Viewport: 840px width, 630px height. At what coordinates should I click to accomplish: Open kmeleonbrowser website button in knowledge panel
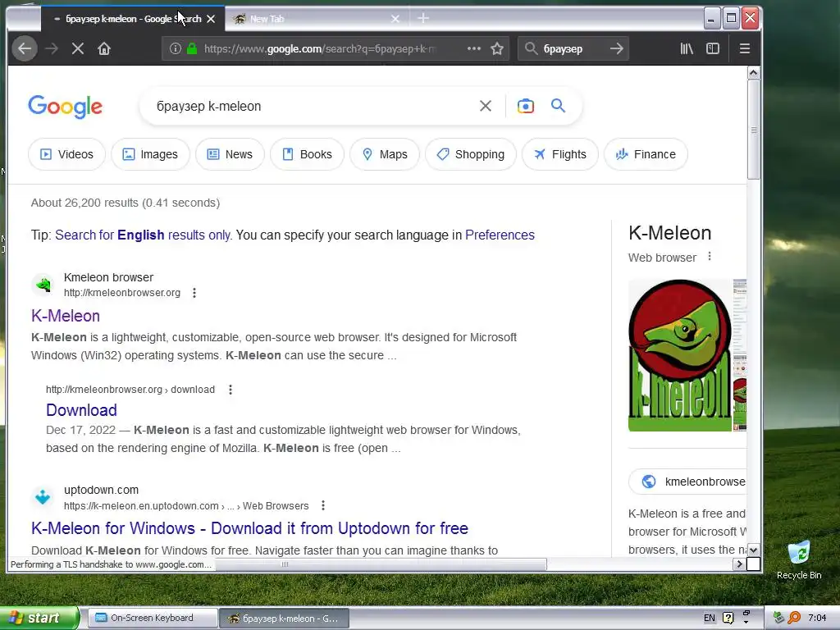[x=690, y=482]
